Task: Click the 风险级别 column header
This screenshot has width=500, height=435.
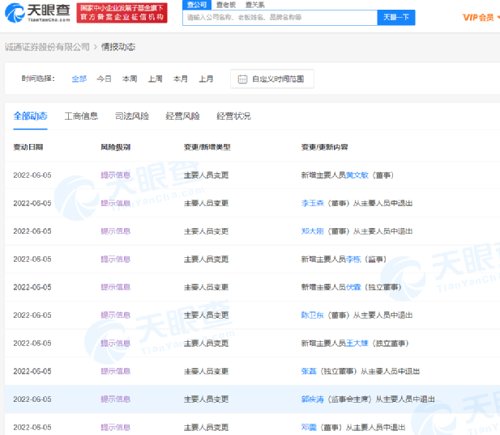Action: tap(116, 147)
